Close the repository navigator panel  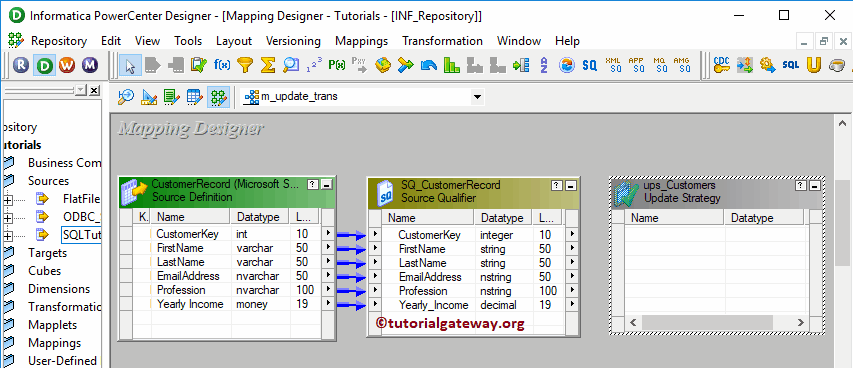coord(94,90)
